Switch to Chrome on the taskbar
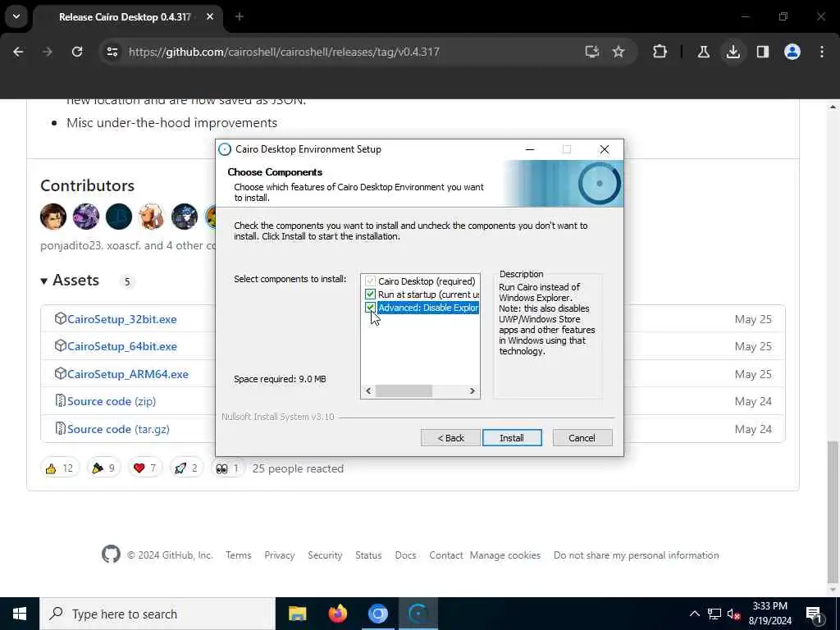840x630 pixels. coord(377,614)
